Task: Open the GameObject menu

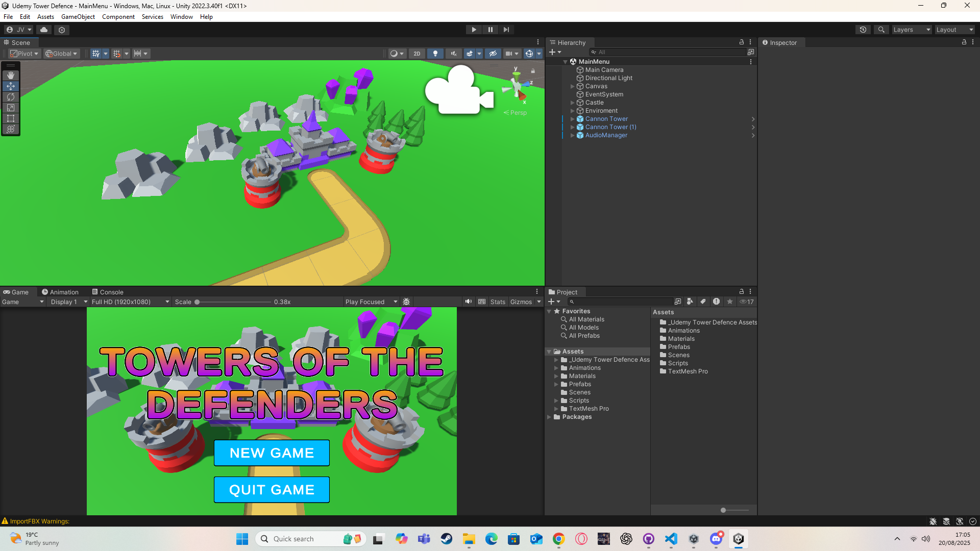Action: click(x=78, y=17)
